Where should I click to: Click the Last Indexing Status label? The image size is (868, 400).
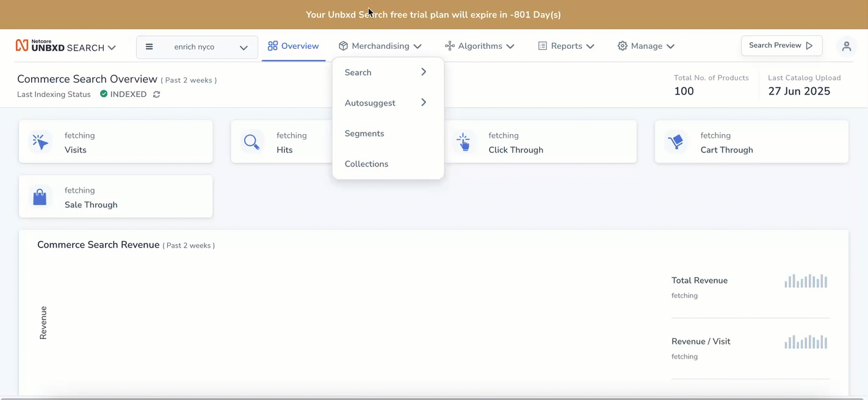(54, 95)
